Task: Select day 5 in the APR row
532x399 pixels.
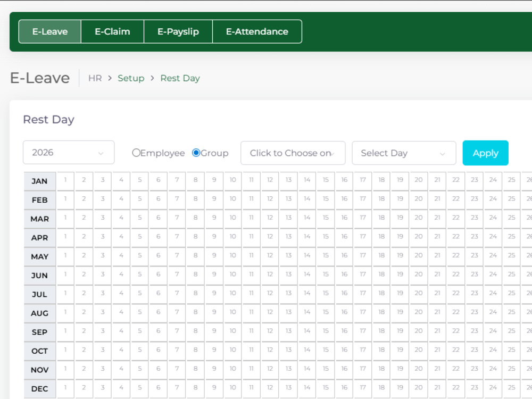Action: (140, 237)
